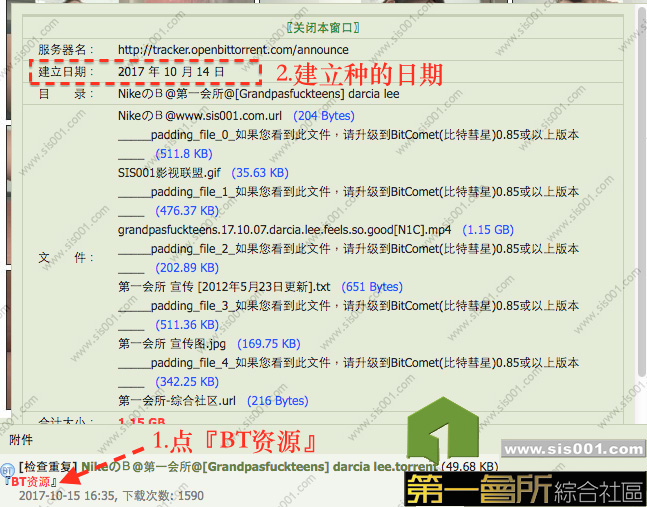Click the 第一会所-综合社区.url file entry
The image size is (647, 507).
tap(177, 401)
